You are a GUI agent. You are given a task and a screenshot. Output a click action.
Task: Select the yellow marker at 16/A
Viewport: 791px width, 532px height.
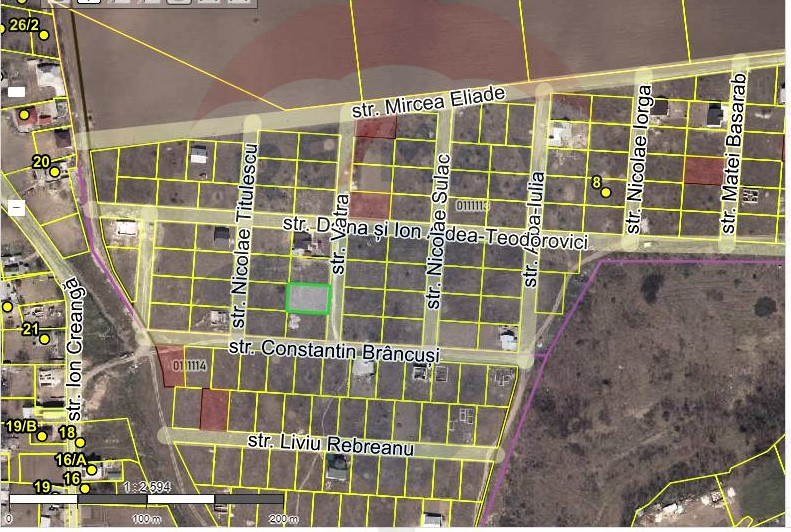point(91,469)
